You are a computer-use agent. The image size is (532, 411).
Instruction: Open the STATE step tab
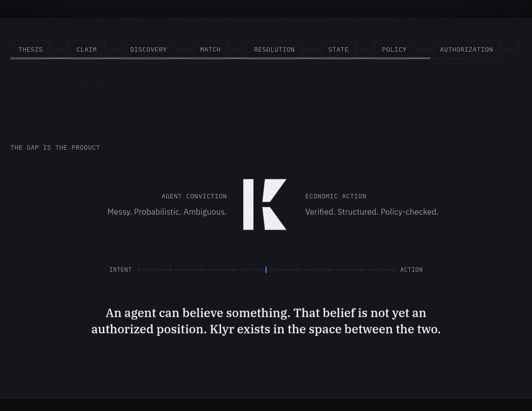(x=338, y=49)
